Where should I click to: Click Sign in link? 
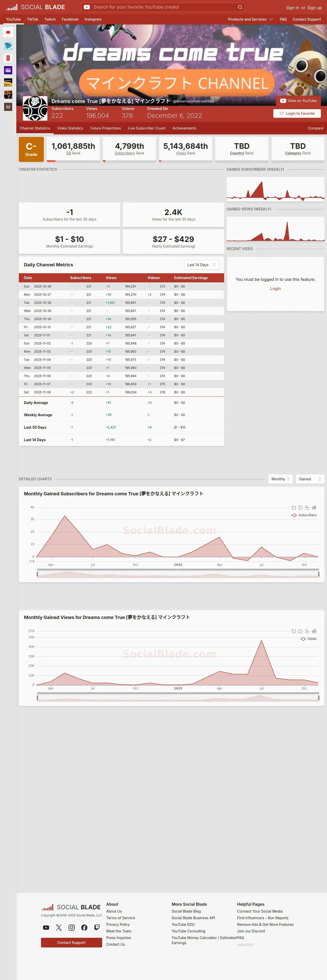tap(292, 8)
